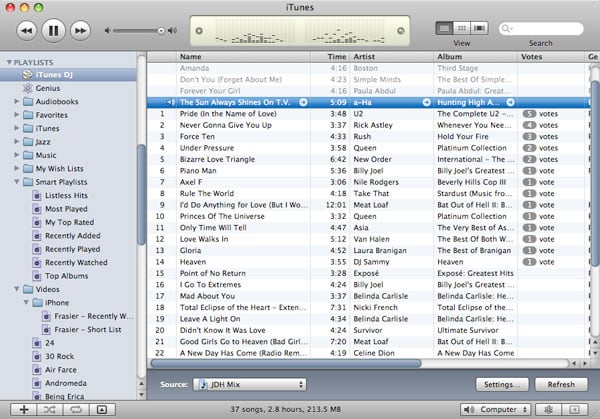600x419 pixels.
Task: Set max volume via loud speaker icon
Action: click(x=173, y=31)
